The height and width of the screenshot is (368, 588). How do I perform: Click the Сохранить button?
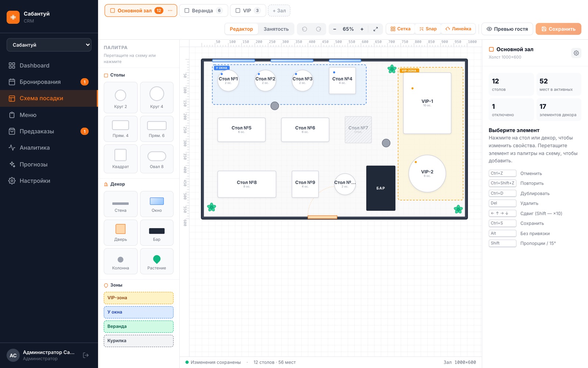558,29
